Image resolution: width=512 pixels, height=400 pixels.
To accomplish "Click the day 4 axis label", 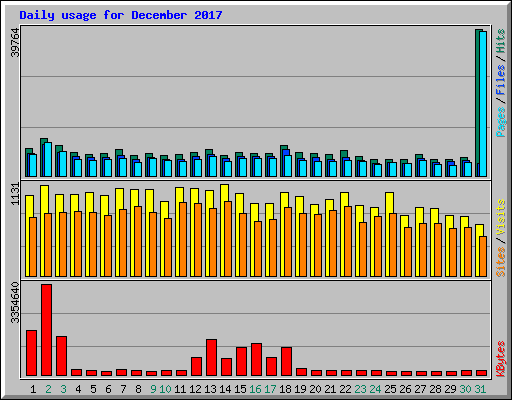I will [78, 389].
